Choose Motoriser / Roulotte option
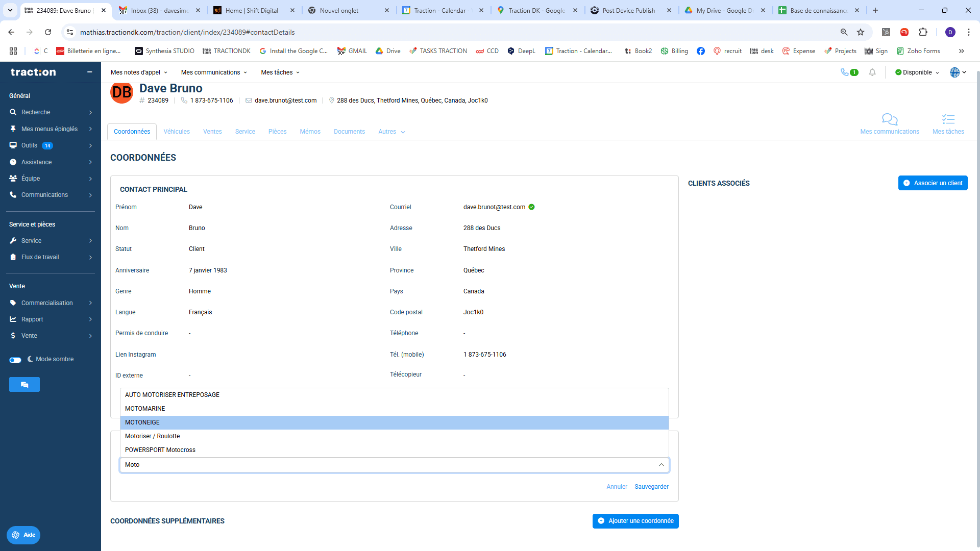Viewport: 980px width, 551px height. [x=395, y=436]
